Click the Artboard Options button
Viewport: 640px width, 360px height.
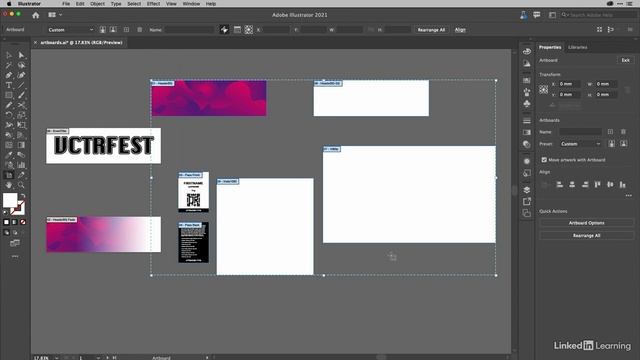click(586, 223)
